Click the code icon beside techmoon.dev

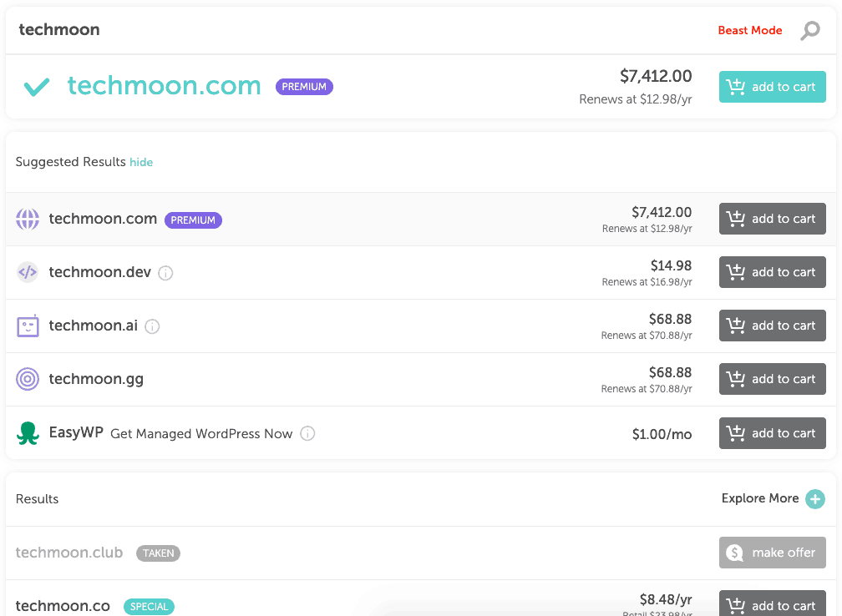tap(28, 272)
